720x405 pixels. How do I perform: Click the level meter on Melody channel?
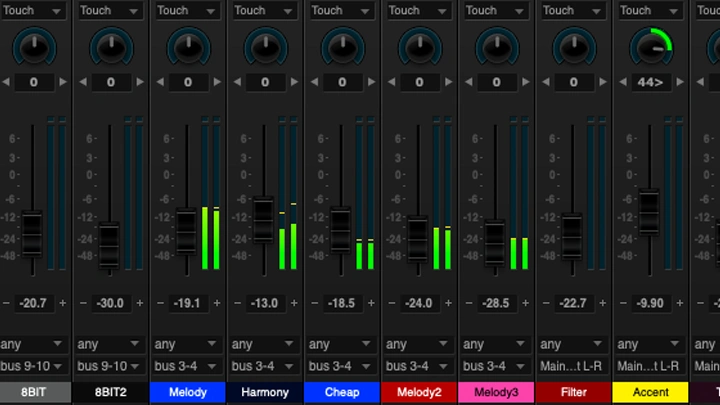point(211,193)
